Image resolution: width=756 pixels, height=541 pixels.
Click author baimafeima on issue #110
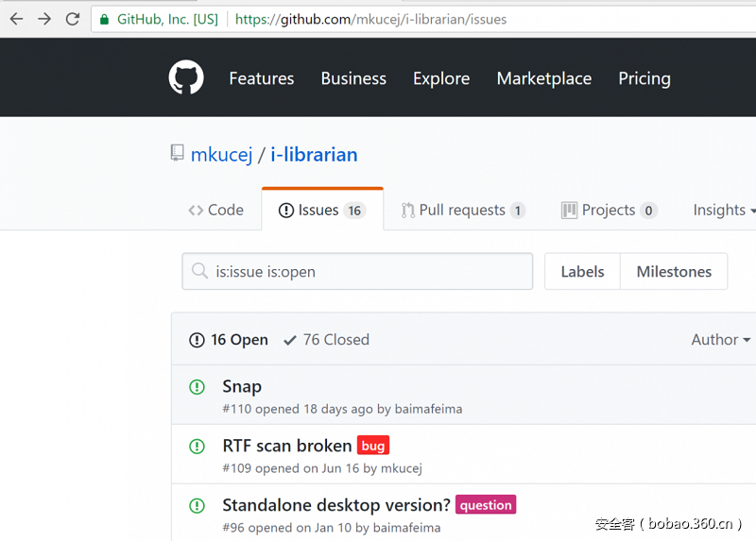[x=428, y=409]
